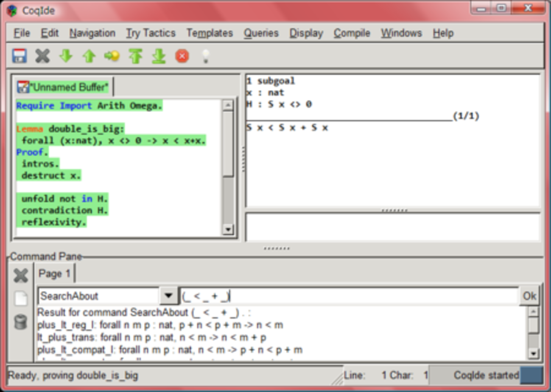The height and width of the screenshot is (392, 551).
Task: Click the Save floppy disk icon
Action: [x=20, y=56]
